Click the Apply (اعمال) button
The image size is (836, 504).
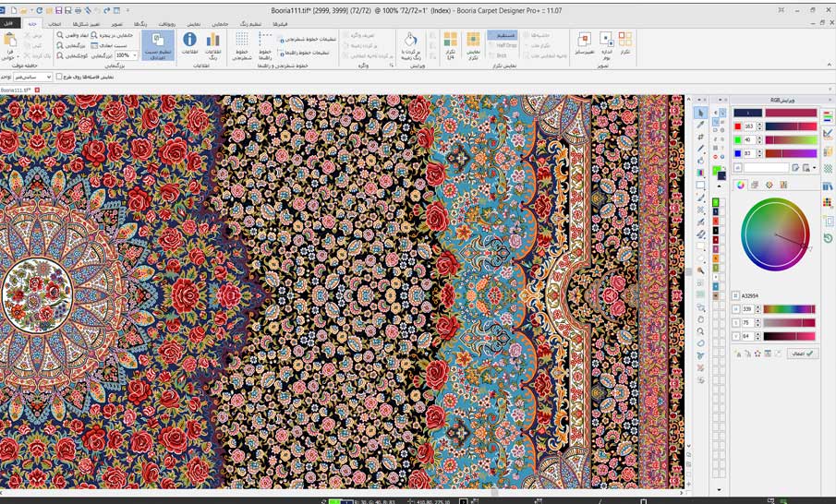[x=803, y=354]
